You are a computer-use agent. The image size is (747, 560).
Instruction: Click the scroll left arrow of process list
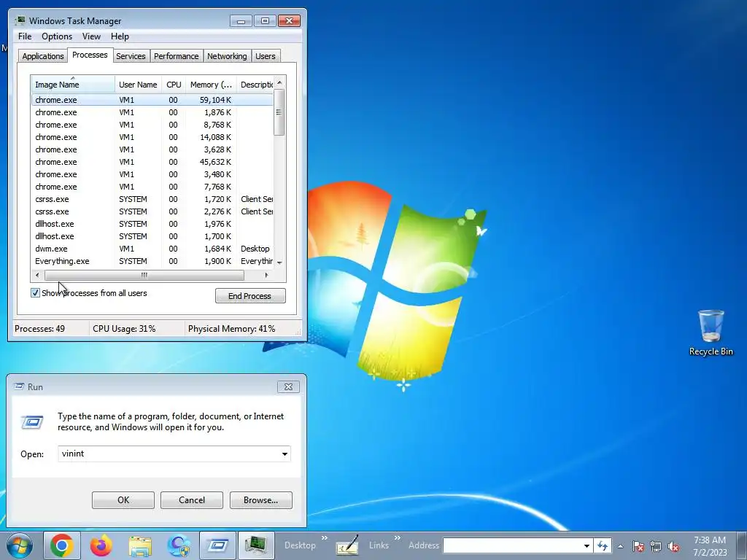[38, 275]
